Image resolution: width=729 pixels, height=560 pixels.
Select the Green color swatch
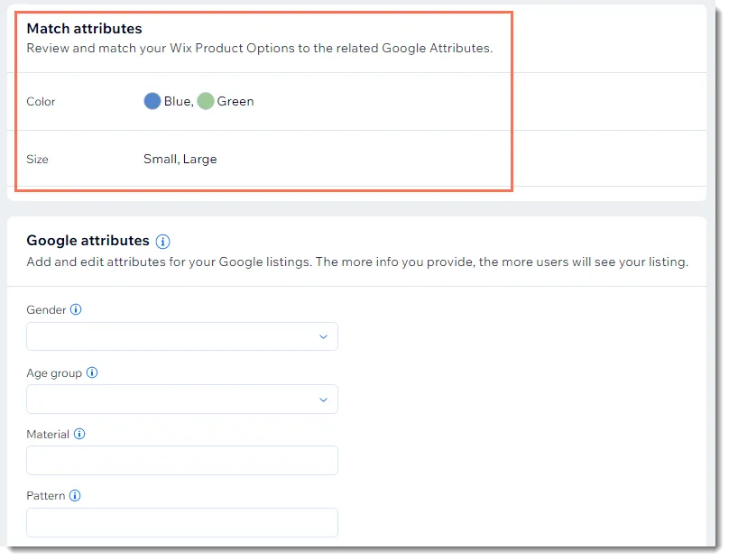(x=206, y=101)
